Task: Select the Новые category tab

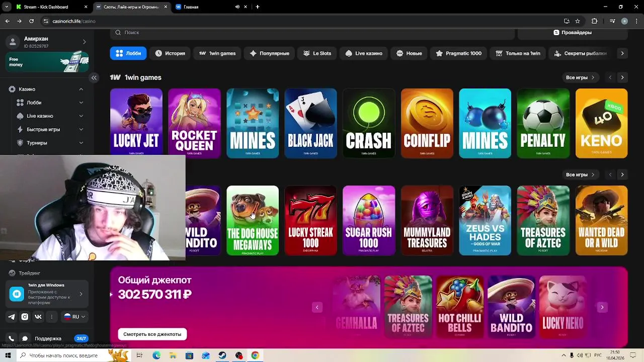Action: pyautogui.click(x=409, y=53)
